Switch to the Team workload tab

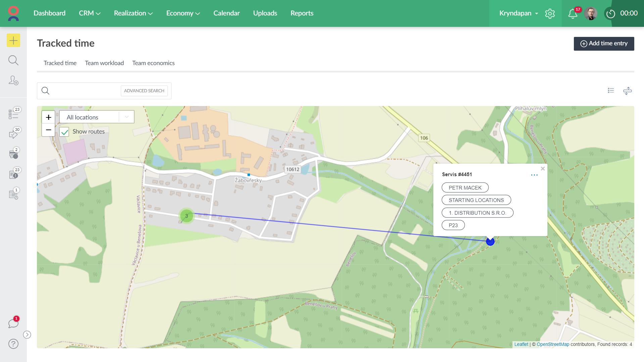104,63
